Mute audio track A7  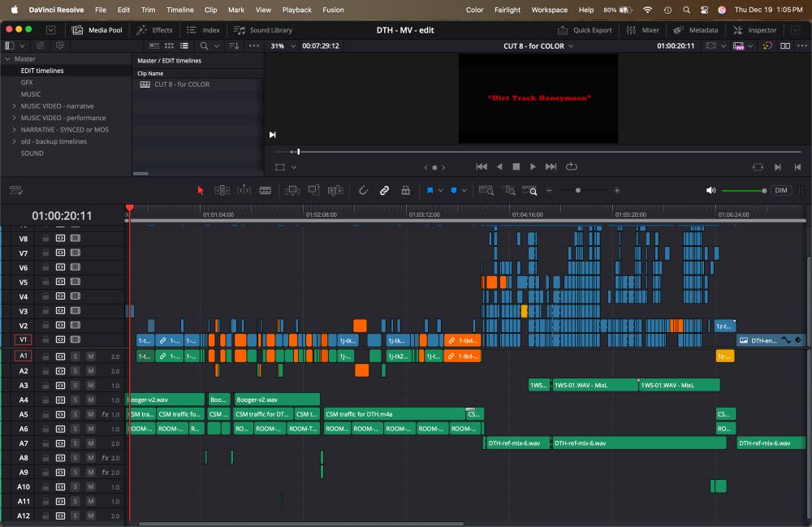pyautogui.click(x=91, y=443)
